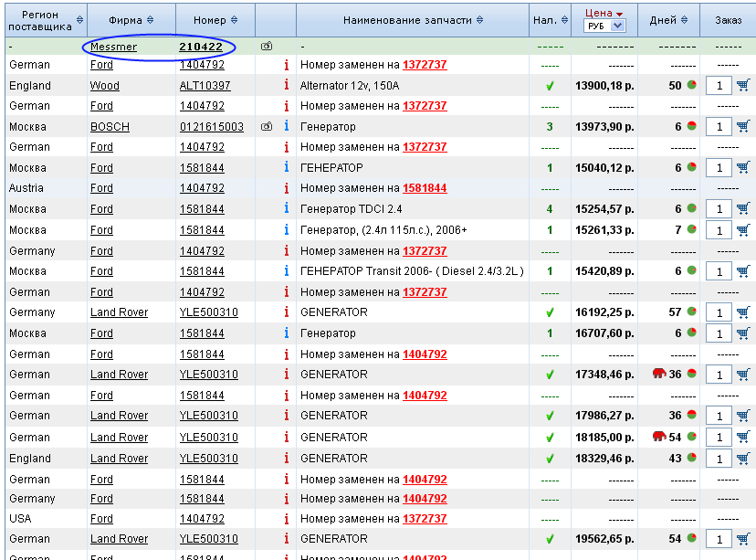Add 19562,65 р. Land Rover generator to cart

(743, 538)
